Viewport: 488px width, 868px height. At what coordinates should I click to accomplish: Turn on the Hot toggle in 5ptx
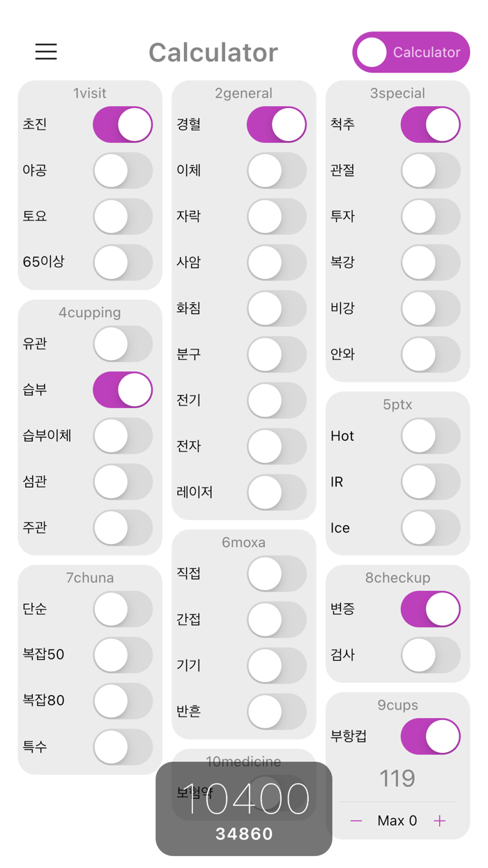(x=430, y=435)
